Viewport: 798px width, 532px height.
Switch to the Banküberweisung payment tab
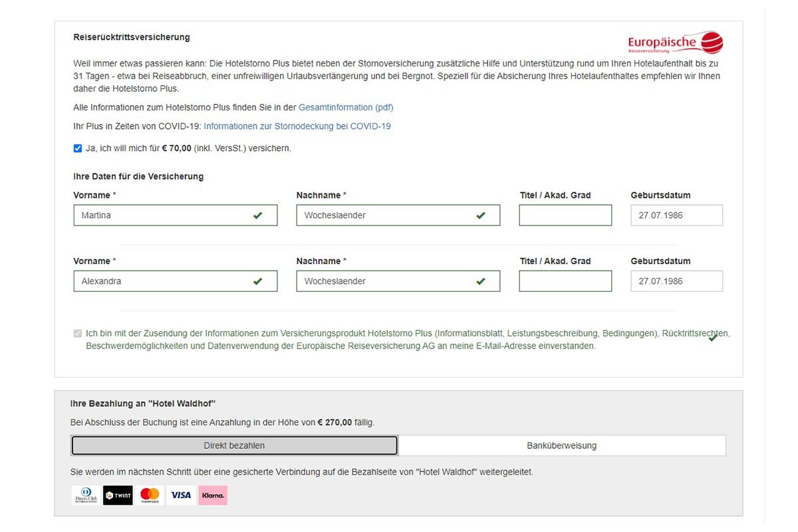[561, 446]
